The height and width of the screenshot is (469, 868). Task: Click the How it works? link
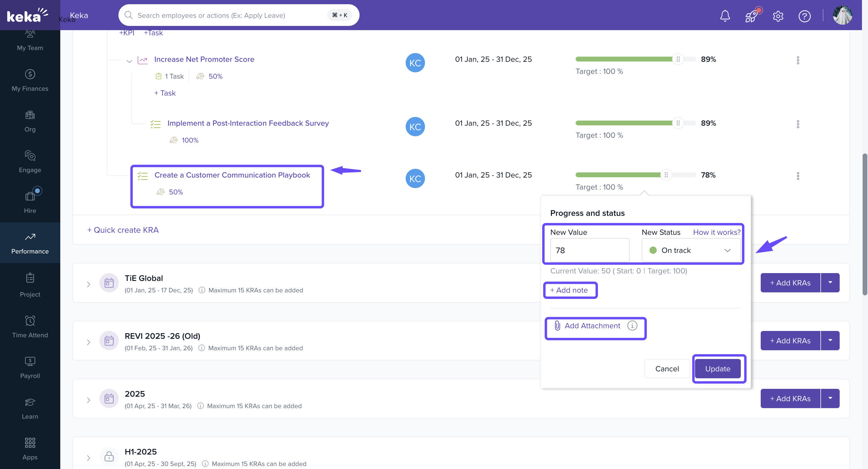pyautogui.click(x=716, y=232)
